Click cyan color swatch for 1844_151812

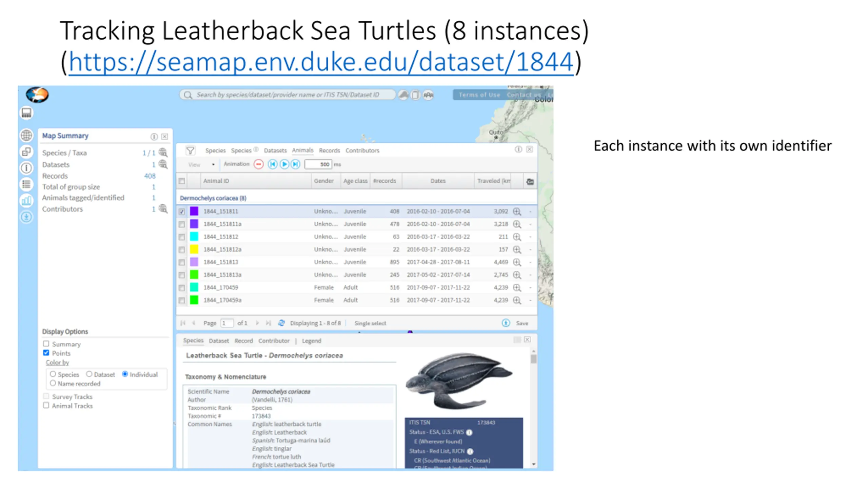coord(194,237)
